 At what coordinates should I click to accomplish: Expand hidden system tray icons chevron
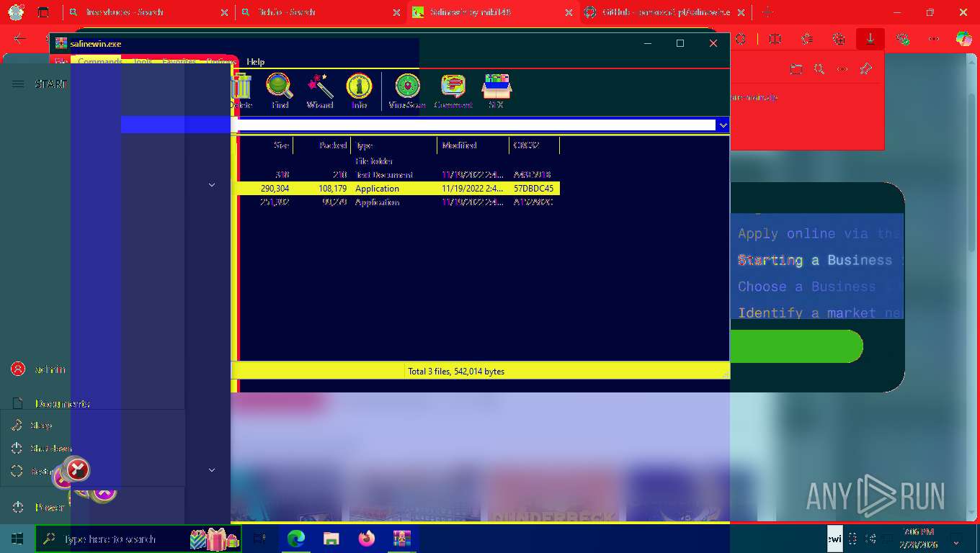(x=956, y=543)
